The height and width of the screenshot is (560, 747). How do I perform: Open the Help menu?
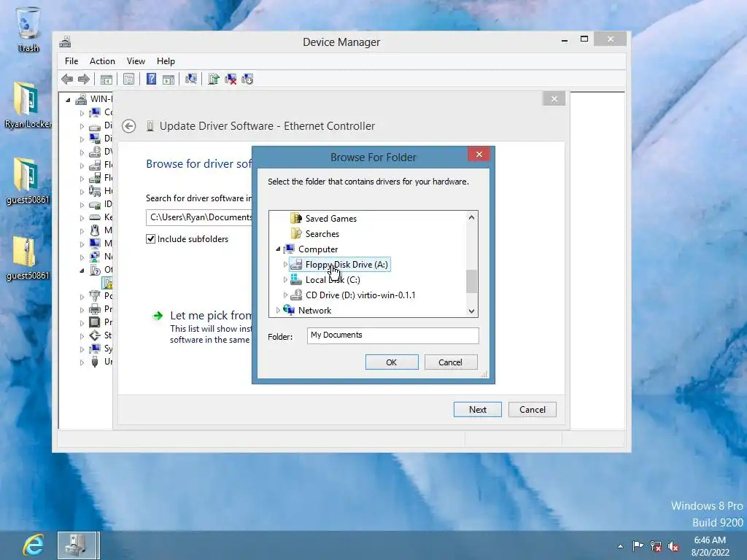166,61
